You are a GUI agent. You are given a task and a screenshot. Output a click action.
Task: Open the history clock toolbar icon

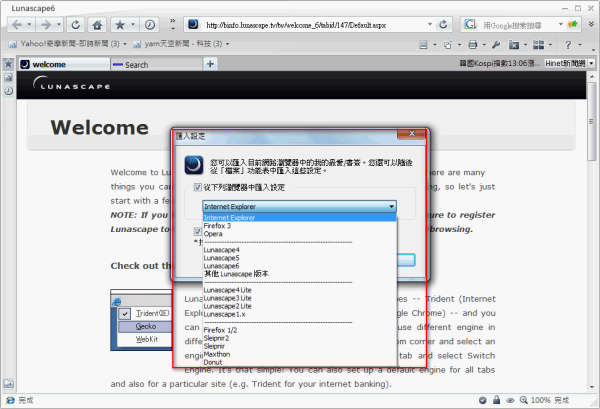click(150, 25)
